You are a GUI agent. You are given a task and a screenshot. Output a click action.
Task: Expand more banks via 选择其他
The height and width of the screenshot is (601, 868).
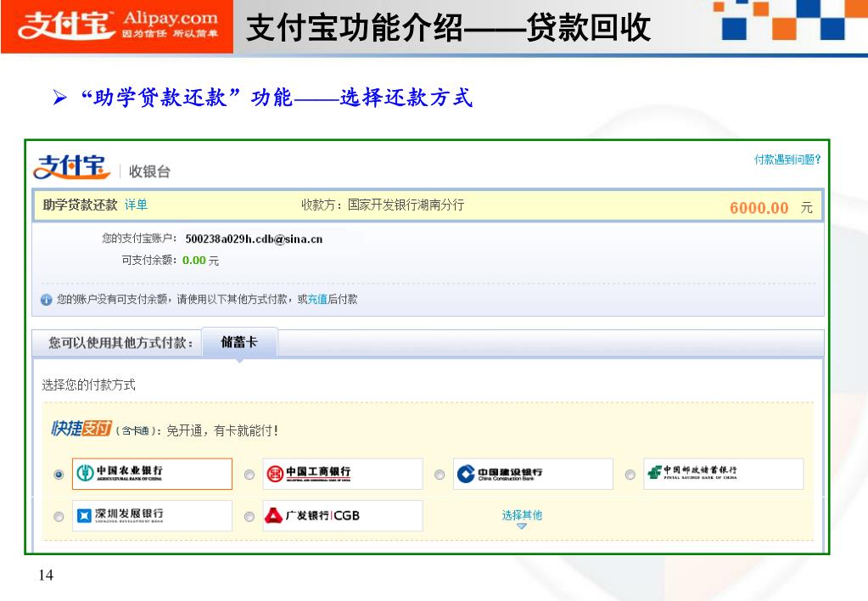522,519
